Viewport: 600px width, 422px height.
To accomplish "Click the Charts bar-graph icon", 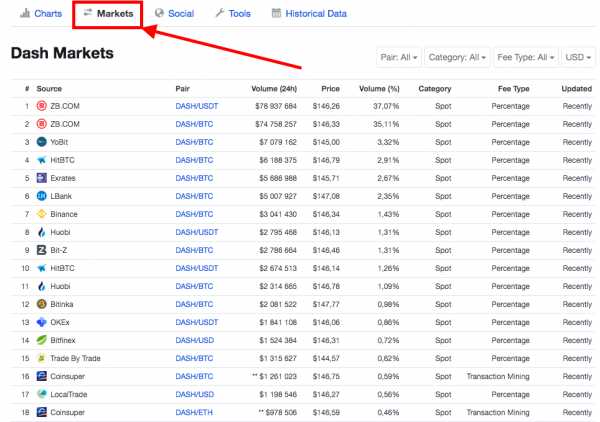I will click(25, 13).
